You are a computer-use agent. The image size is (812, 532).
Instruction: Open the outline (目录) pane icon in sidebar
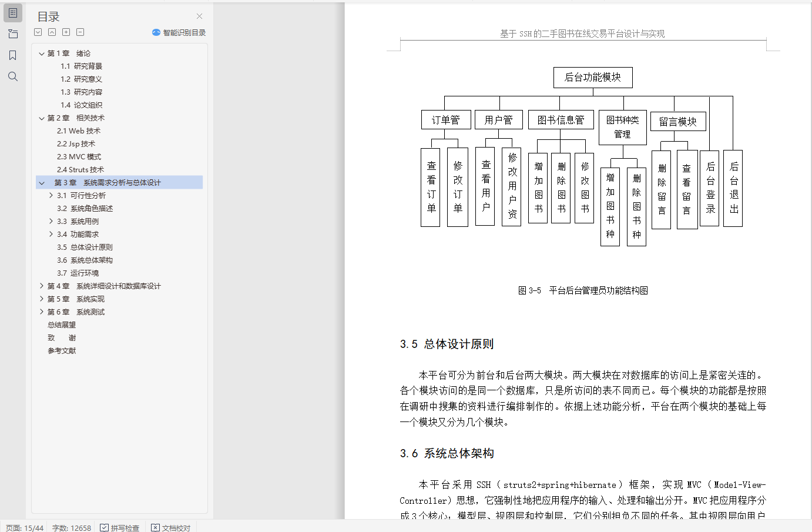coord(13,12)
